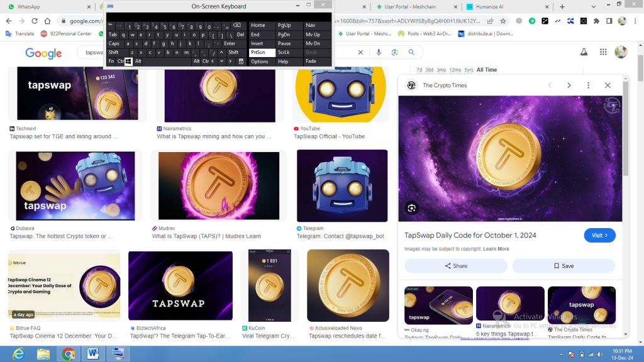Open the Chrome extensions puzzle icon
Screen dimensions: 644x362
click(x=596, y=21)
